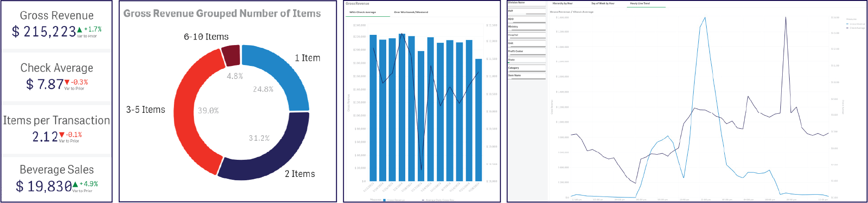Click the blue Gross Revenue legend square
The image size is (868, 203).
tap(384, 200)
